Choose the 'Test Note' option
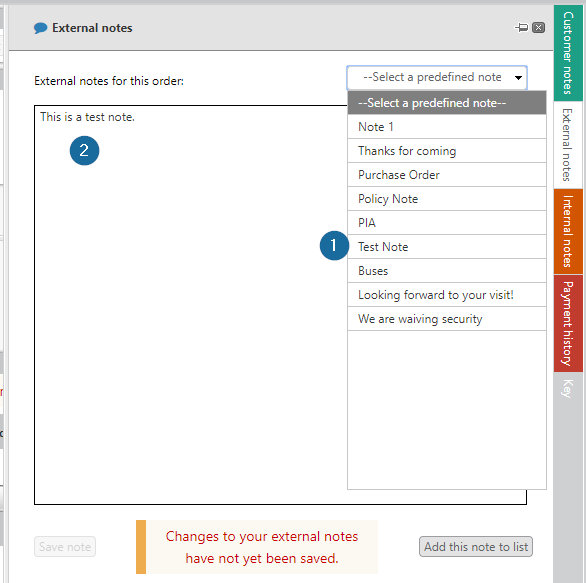Viewport: 586px width, 583px height. (447, 247)
